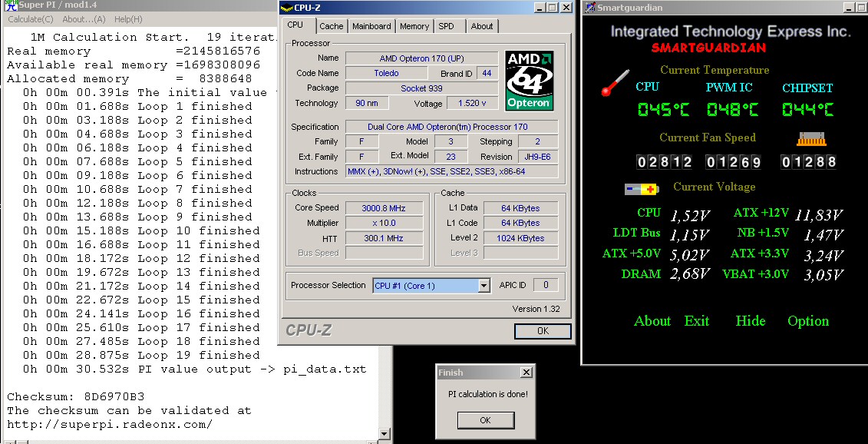
Task: Click the fan speed counter 02812
Action: 665,162
